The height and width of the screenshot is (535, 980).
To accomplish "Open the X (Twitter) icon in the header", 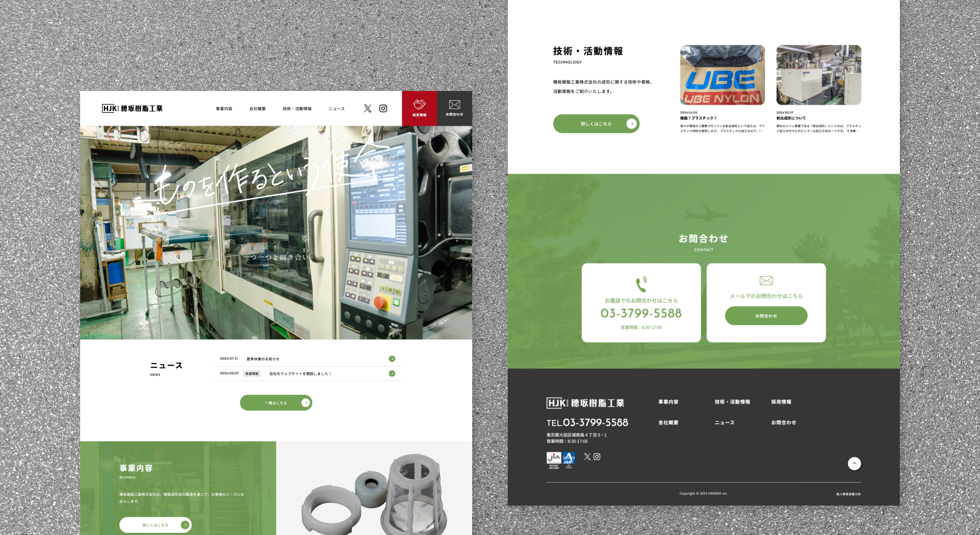I will tap(367, 108).
